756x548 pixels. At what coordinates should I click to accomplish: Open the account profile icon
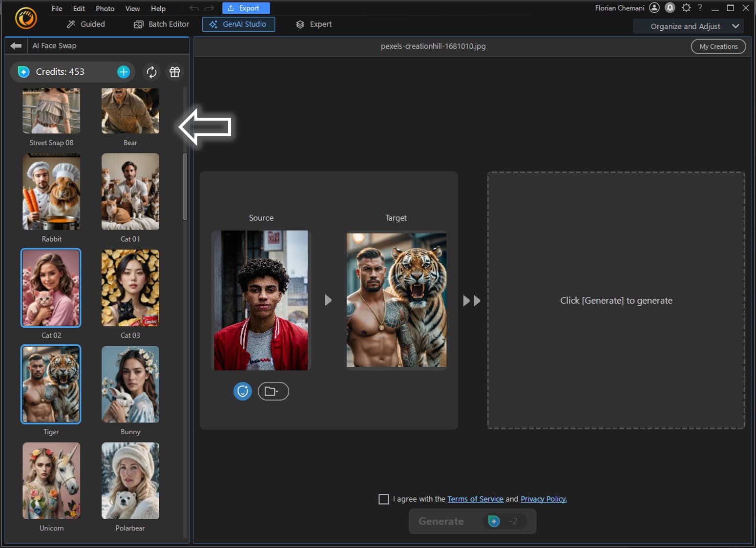654,8
